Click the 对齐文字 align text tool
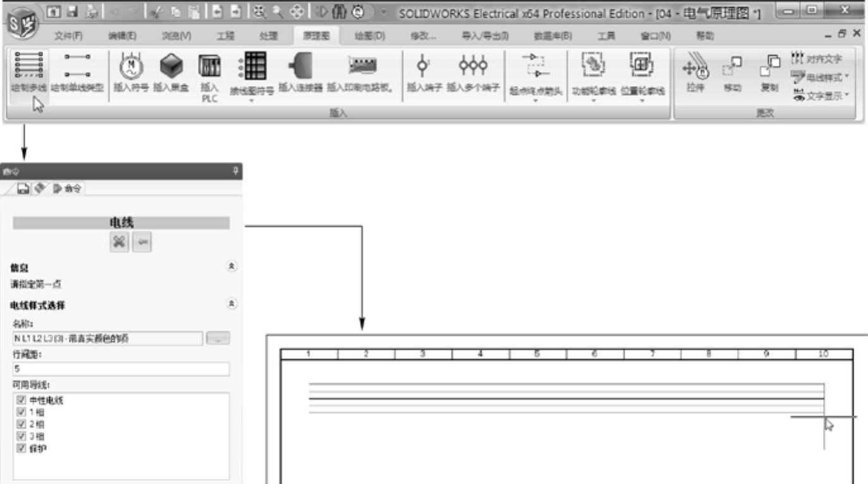868x484 pixels. [817, 59]
